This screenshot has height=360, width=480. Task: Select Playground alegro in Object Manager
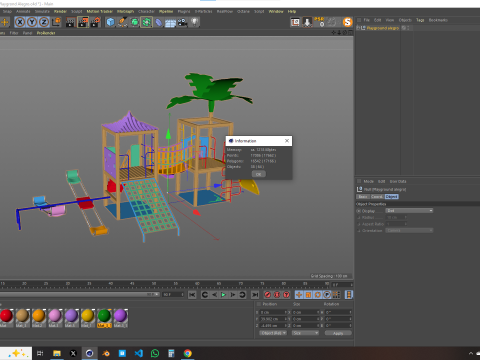tap(383, 28)
